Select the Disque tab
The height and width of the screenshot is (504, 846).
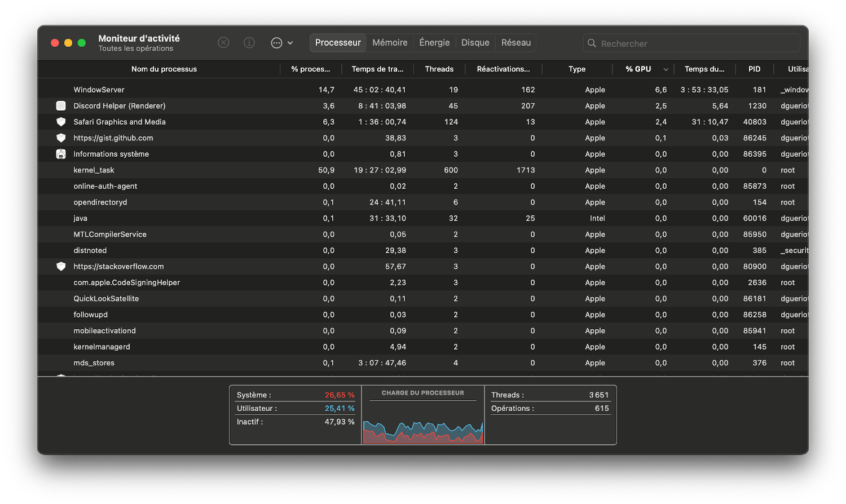click(x=475, y=43)
